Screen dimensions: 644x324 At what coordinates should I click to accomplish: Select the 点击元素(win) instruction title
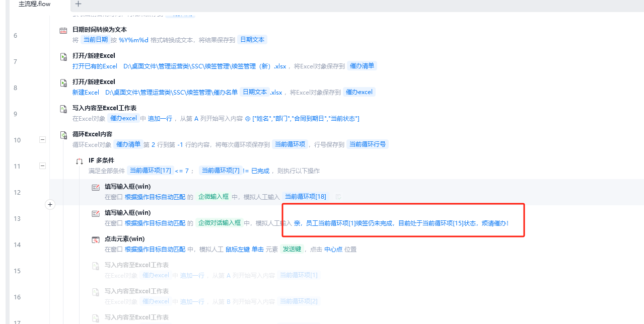pyautogui.click(x=124, y=239)
